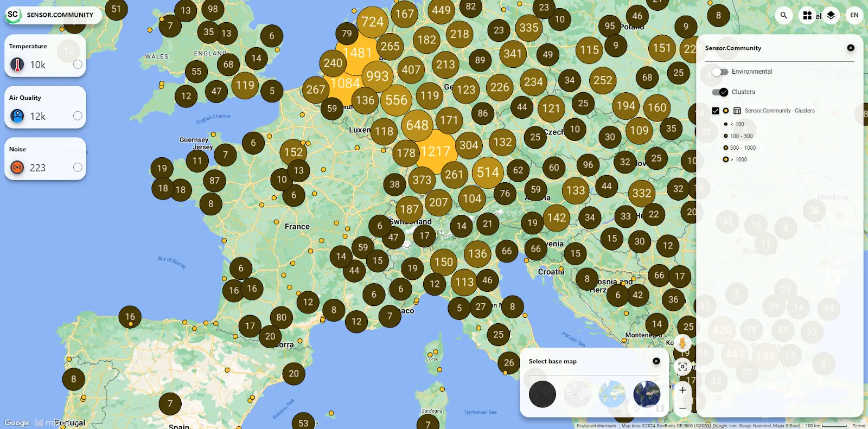Open the 993 sensor cluster
Screen dimensions: 868x429
tap(377, 76)
